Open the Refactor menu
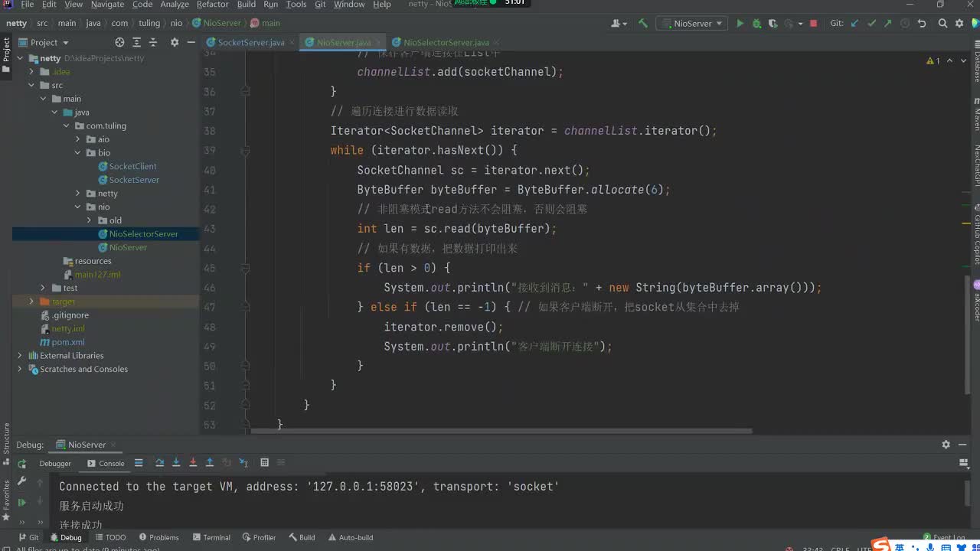980x551 pixels. coord(213,5)
